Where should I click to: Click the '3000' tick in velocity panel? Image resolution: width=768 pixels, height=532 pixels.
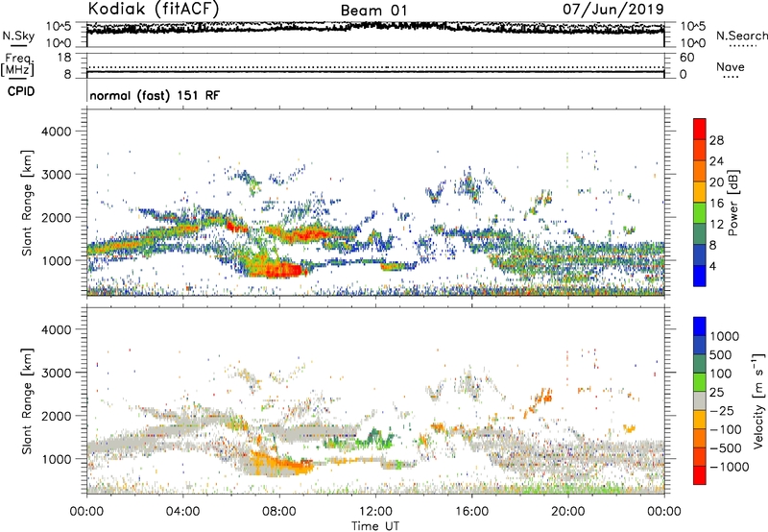pyautogui.click(x=56, y=373)
